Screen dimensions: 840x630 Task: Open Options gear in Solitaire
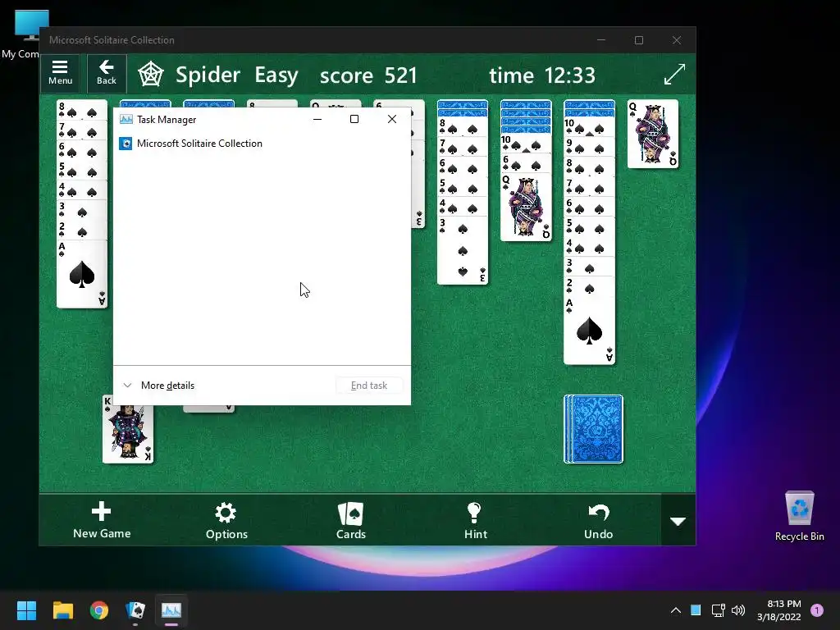[226, 521]
